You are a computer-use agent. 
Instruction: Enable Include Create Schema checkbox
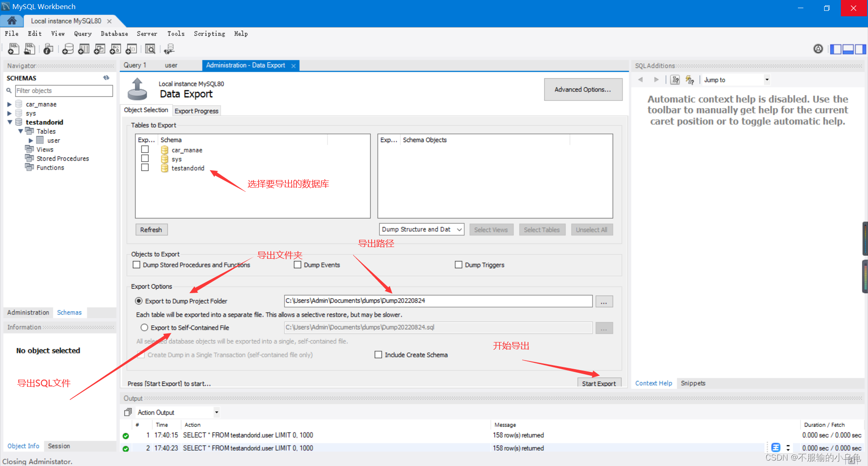click(x=378, y=355)
